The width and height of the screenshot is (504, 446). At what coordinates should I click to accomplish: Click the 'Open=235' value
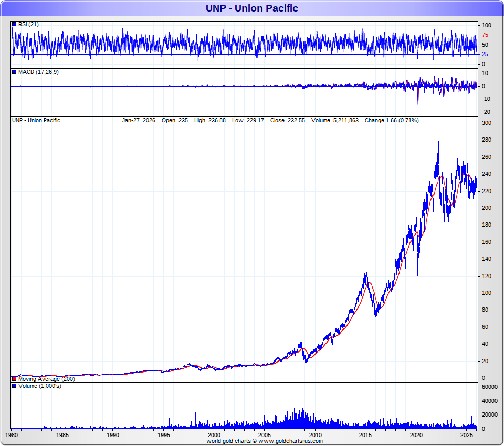174,121
